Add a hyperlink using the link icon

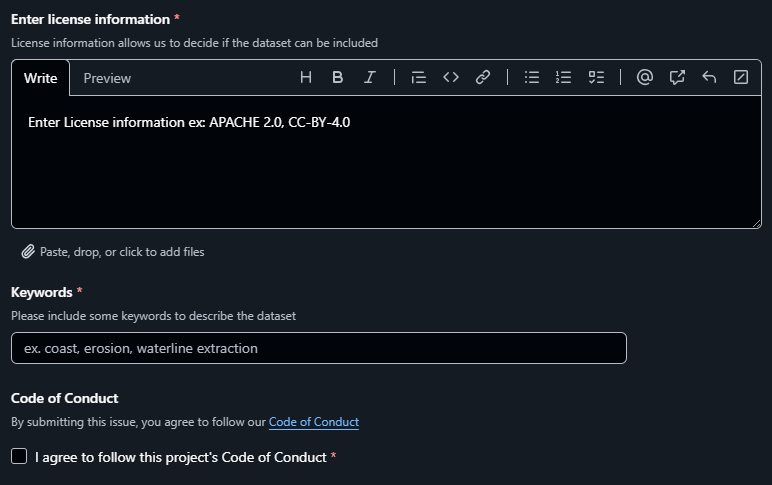pyautogui.click(x=483, y=77)
